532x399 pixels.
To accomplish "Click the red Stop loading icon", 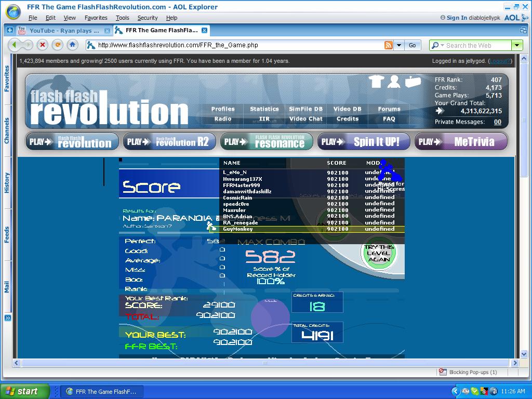I will (43, 45).
